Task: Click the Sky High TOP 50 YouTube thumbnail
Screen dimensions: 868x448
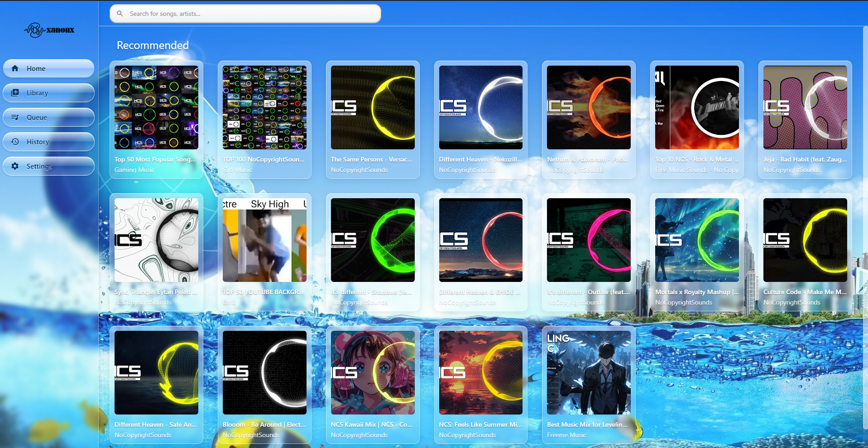Action: pyautogui.click(x=264, y=240)
